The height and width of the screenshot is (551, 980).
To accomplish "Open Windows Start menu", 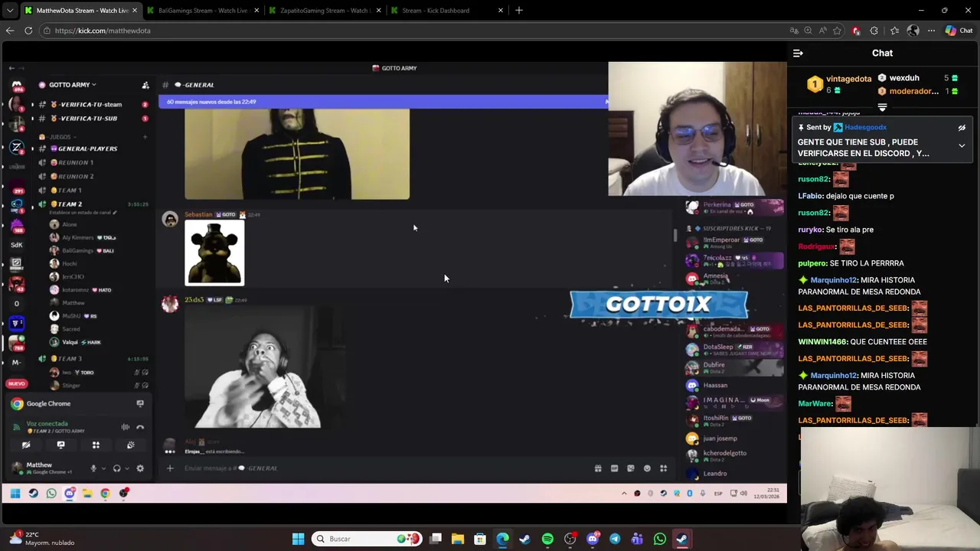I will [298, 539].
